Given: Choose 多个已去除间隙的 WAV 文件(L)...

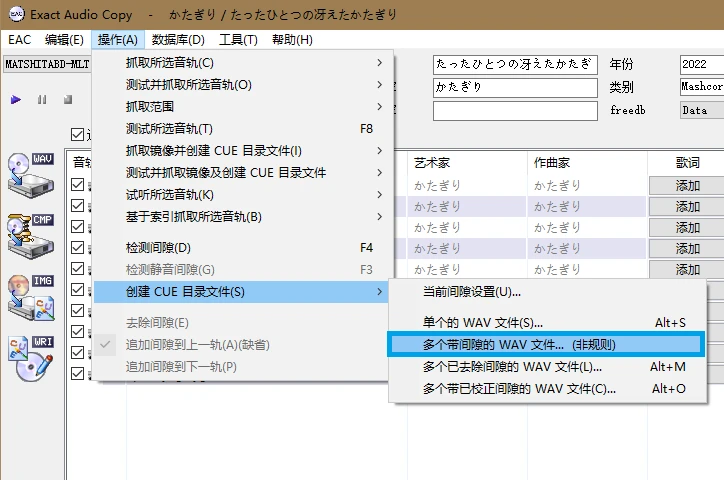Looking at the screenshot, I should click(x=548, y=367).
